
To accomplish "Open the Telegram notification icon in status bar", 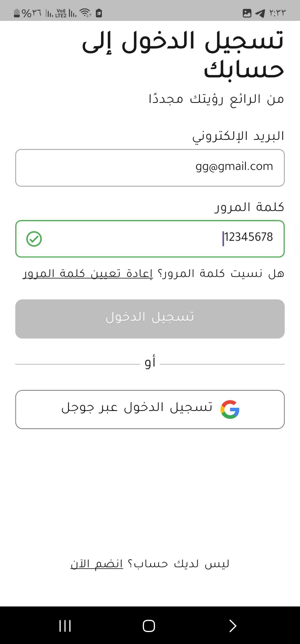I will click(260, 13).
